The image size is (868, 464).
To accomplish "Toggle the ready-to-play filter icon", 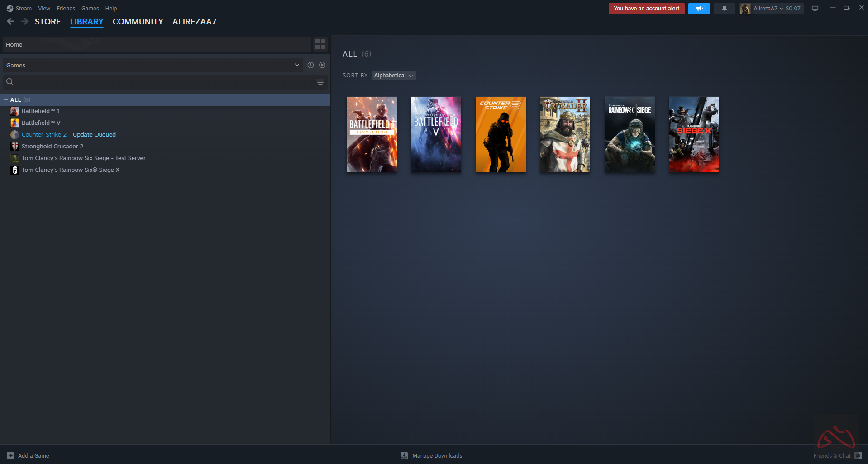I will tap(322, 65).
